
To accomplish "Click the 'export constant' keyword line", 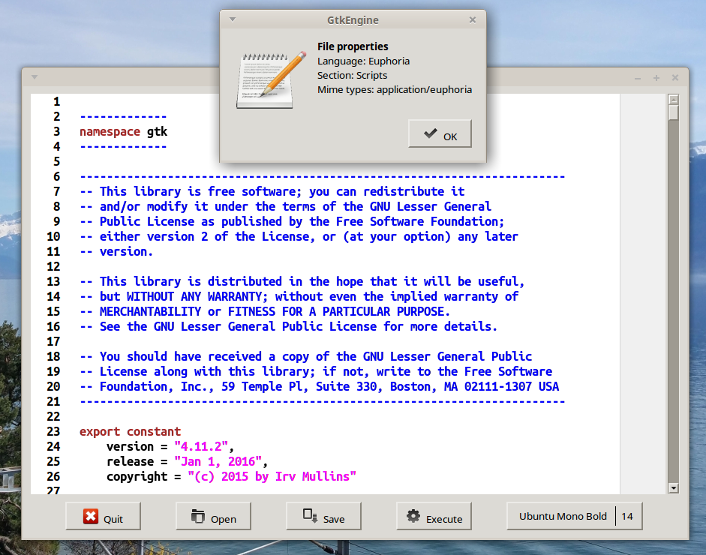I will [x=117, y=432].
